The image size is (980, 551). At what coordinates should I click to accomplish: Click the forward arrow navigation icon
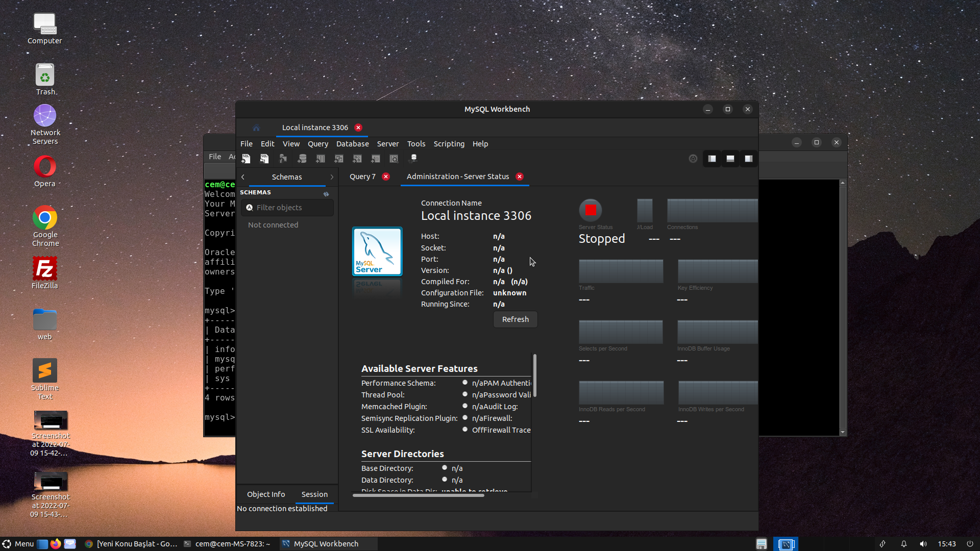[x=331, y=176]
